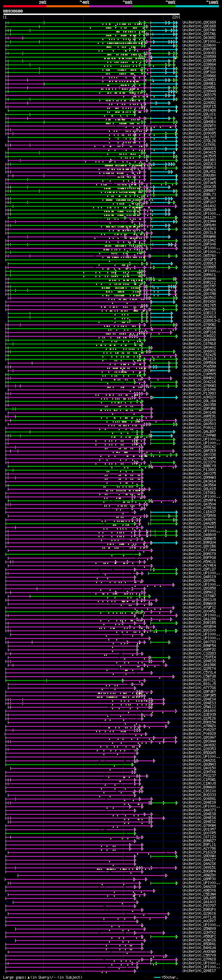Screen dimensions: 222x980
Task: Click the red 20% identity legend segment
Action: pyautogui.click(x=25, y=6)
